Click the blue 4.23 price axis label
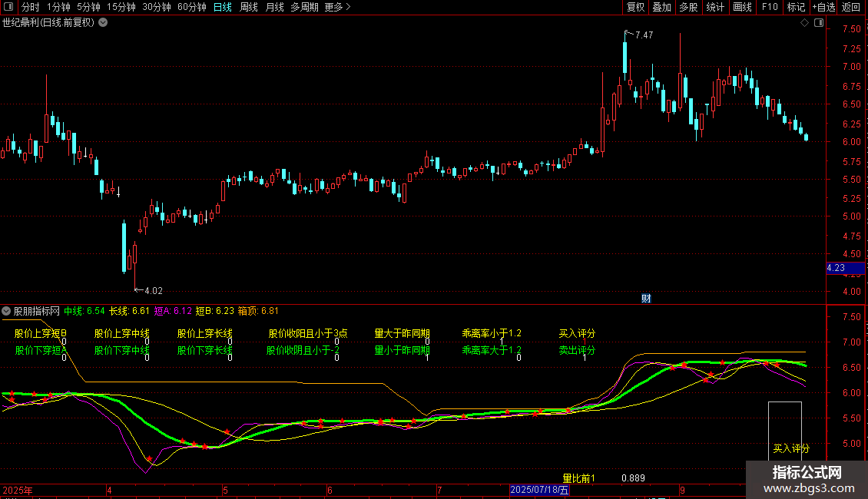The image size is (868, 499). 845,269
